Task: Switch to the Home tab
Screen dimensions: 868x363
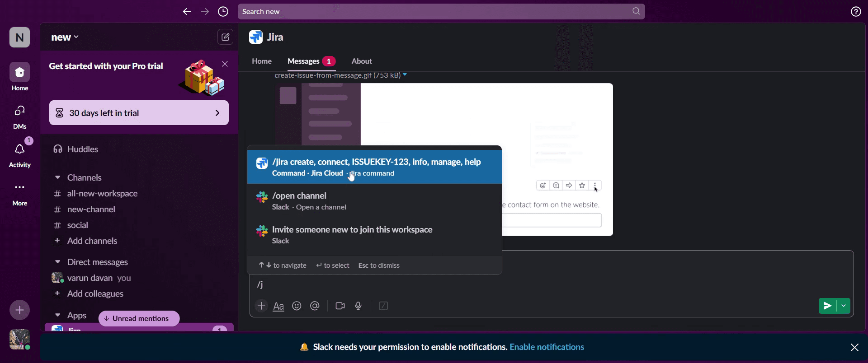Action: tap(262, 61)
